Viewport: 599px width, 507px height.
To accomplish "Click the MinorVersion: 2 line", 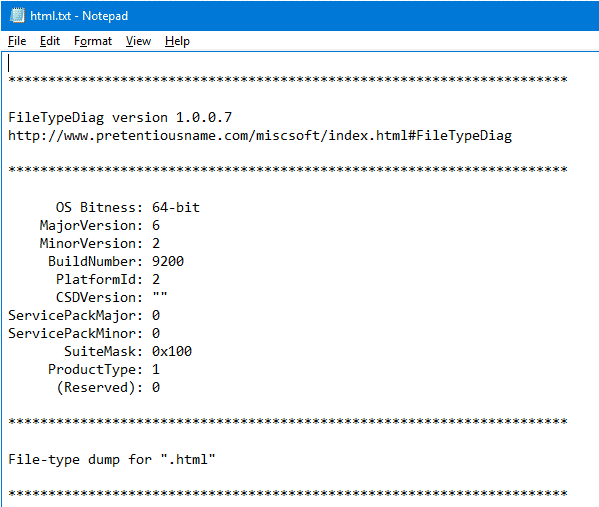I will pos(100,243).
